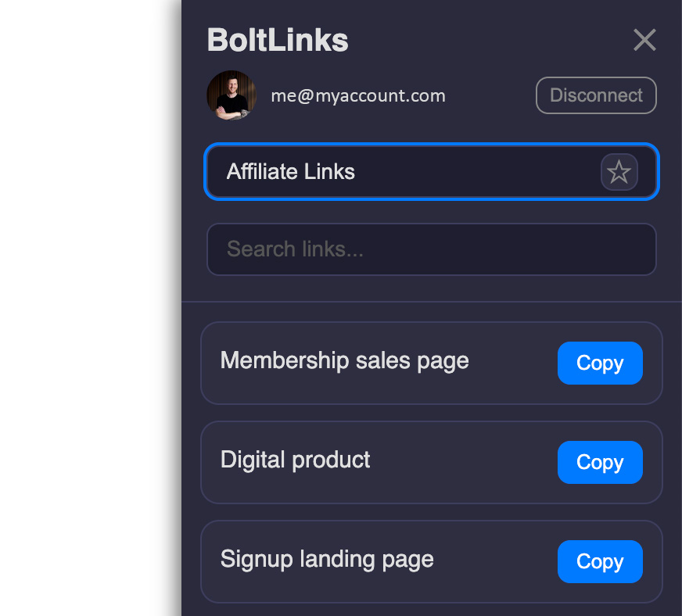Screen dimensions: 682x616
Task: Open the Affiliate Links category selector
Action: tap(432, 172)
